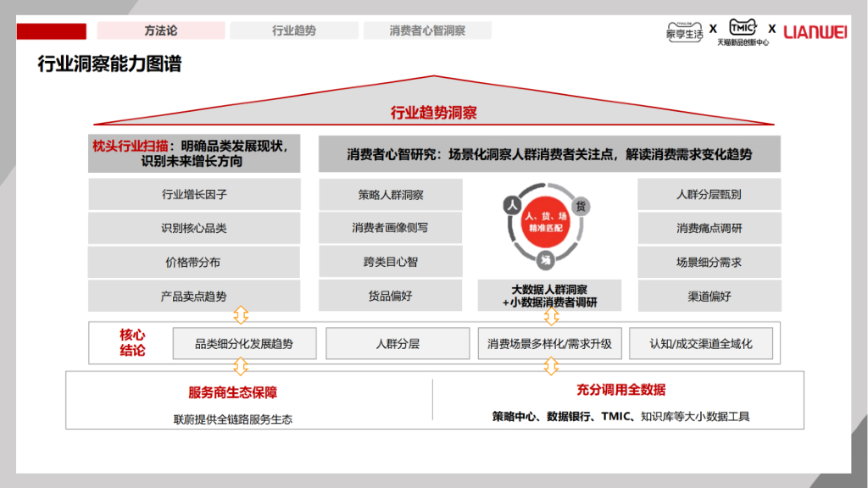This screenshot has height=488, width=868.
Task: Click the 人群分层甄别 box
Action: tap(709, 195)
